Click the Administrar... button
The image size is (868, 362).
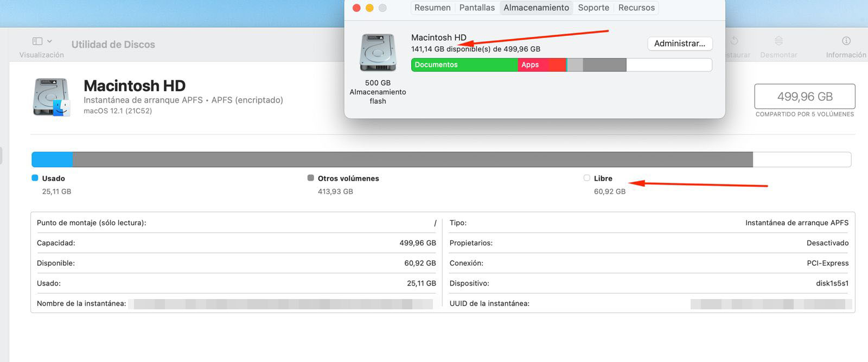(x=680, y=43)
